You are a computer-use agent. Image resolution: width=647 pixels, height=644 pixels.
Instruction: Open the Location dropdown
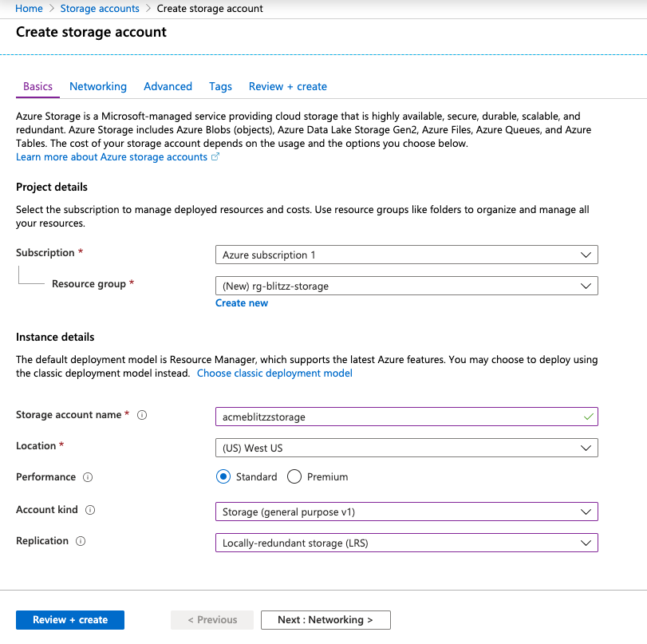(x=406, y=448)
